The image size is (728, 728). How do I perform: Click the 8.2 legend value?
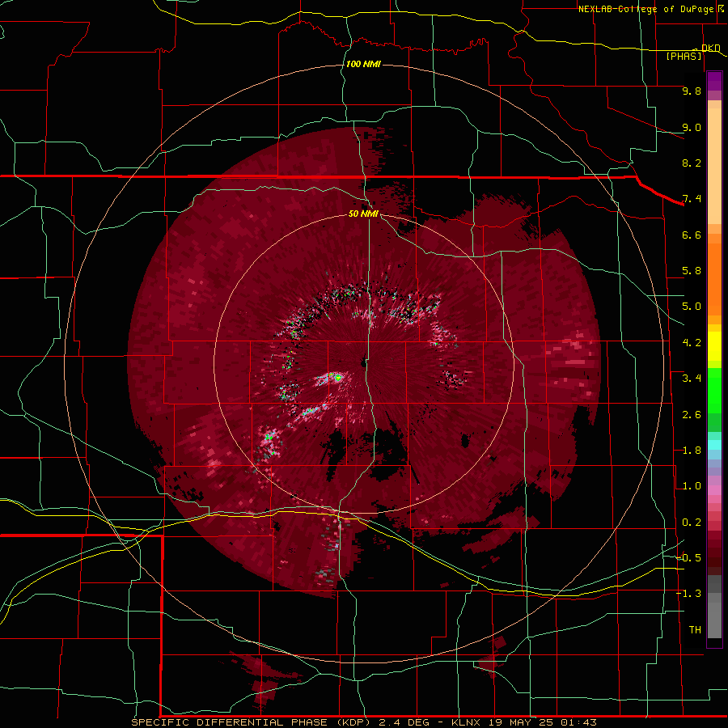point(692,163)
